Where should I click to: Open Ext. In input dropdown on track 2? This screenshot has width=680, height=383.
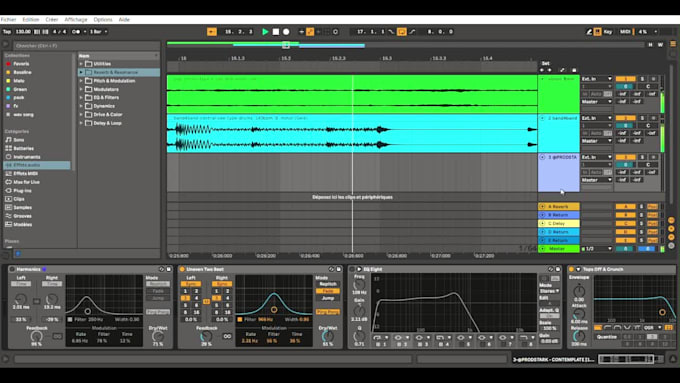coord(597,118)
